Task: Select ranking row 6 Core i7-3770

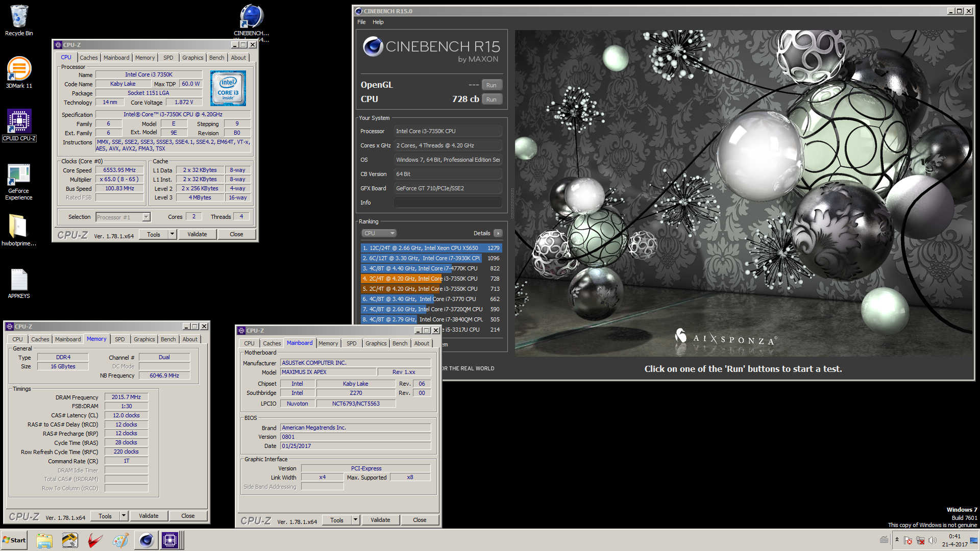Action: [x=431, y=299]
